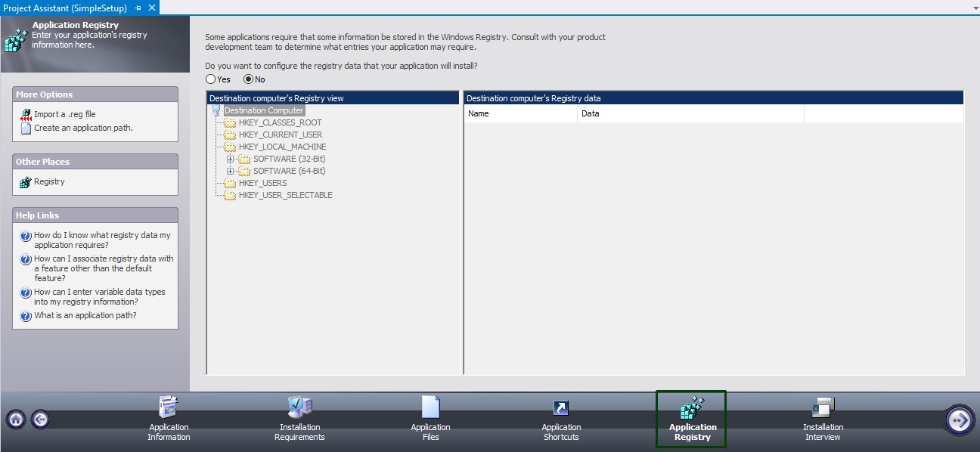
Task: Expand the SOFTWARE (32-Bit) node
Action: pyautogui.click(x=231, y=159)
